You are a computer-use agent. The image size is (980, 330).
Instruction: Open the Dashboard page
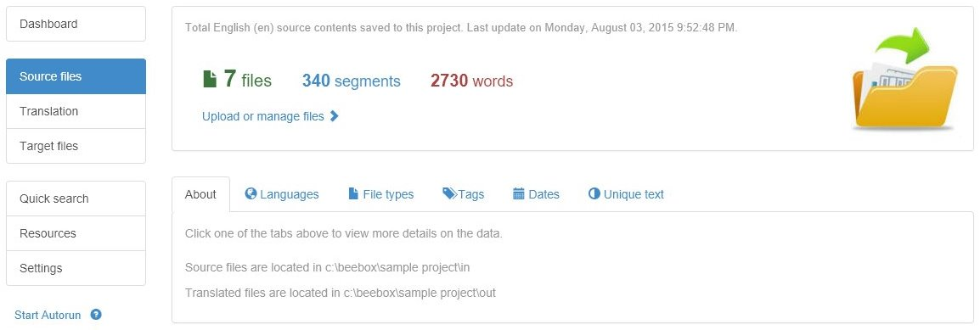pyautogui.click(x=76, y=24)
